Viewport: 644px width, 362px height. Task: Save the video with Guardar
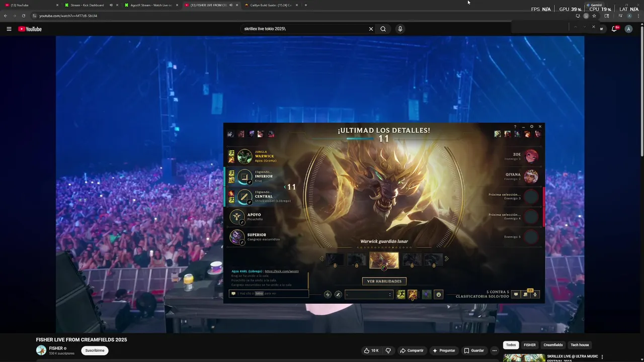point(474,350)
